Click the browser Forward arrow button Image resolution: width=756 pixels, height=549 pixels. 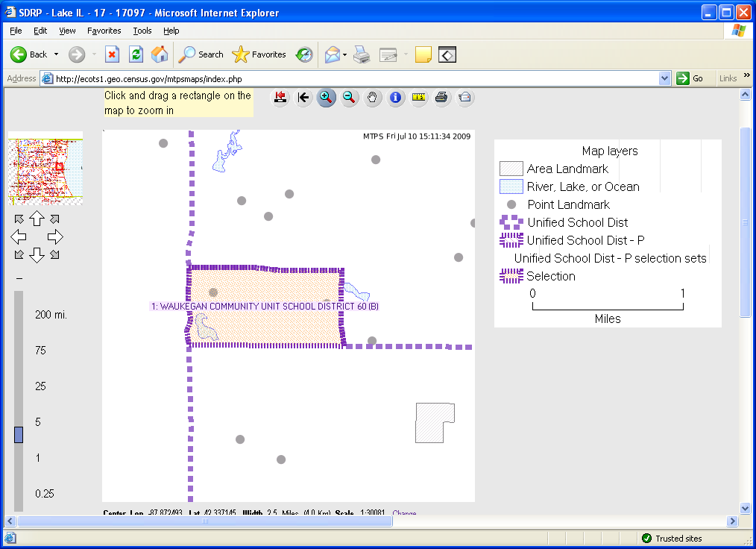coord(77,54)
